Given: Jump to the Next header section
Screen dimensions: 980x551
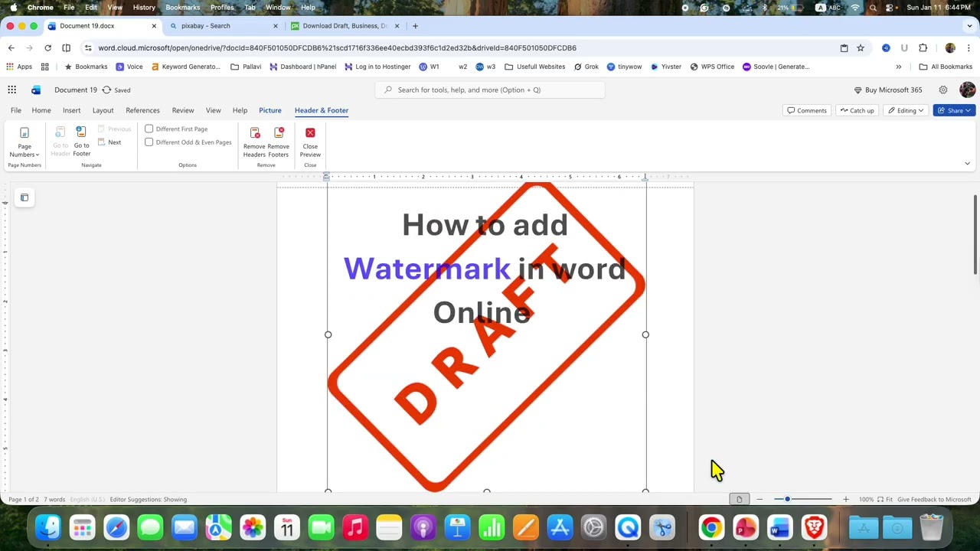Looking at the screenshot, I should coord(109,142).
